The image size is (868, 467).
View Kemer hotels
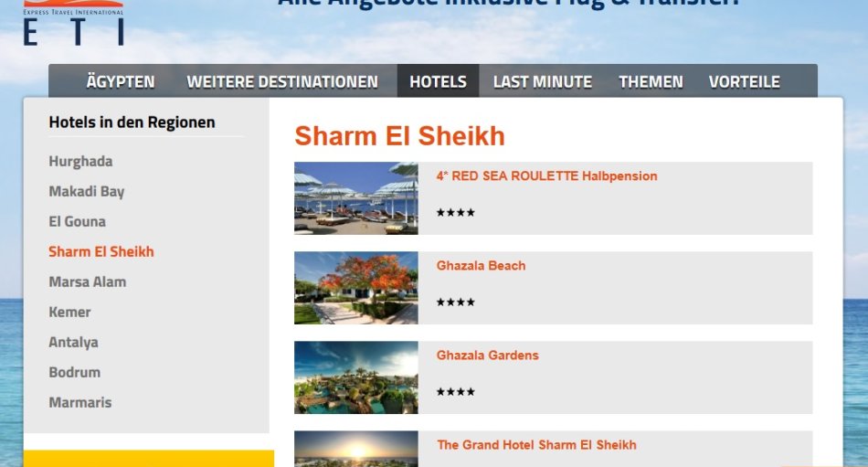pyautogui.click(x=69, y=312)
